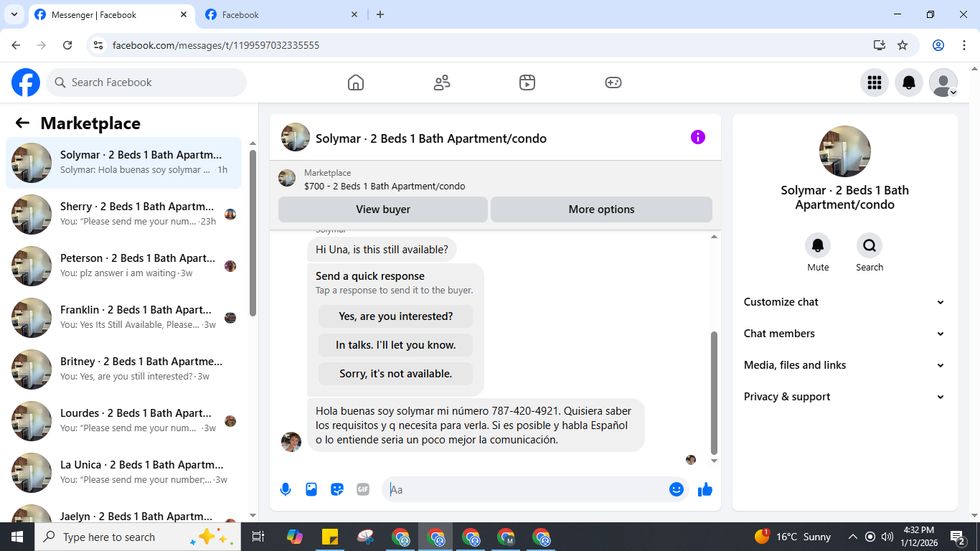Open the Solymar conversation in list
The height and width of the screenshot is (551, 980).
124,163
